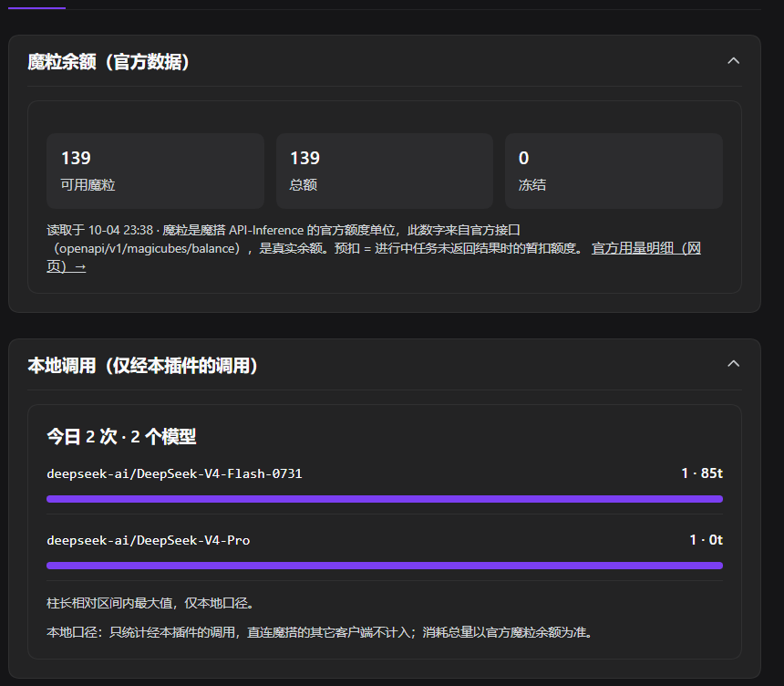Click the 魔粒余额（官方数据）title
The image size is (784, 686).
(x=109, y=62)
